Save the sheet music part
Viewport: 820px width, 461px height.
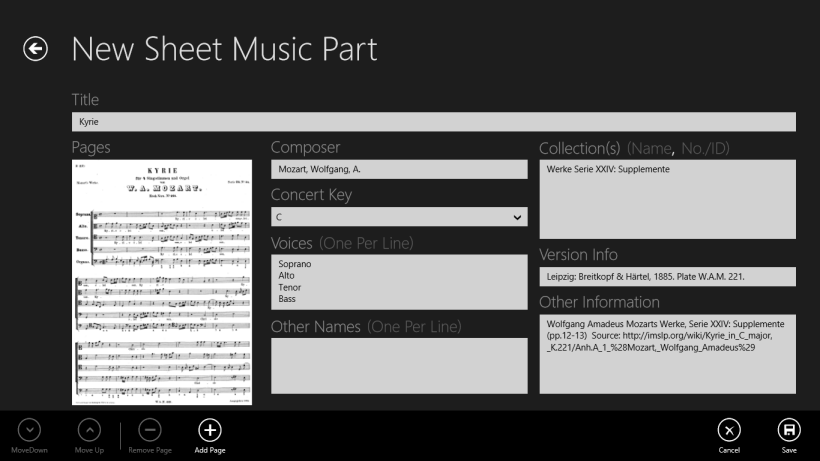pyautogui.click(x=789, y=430)
